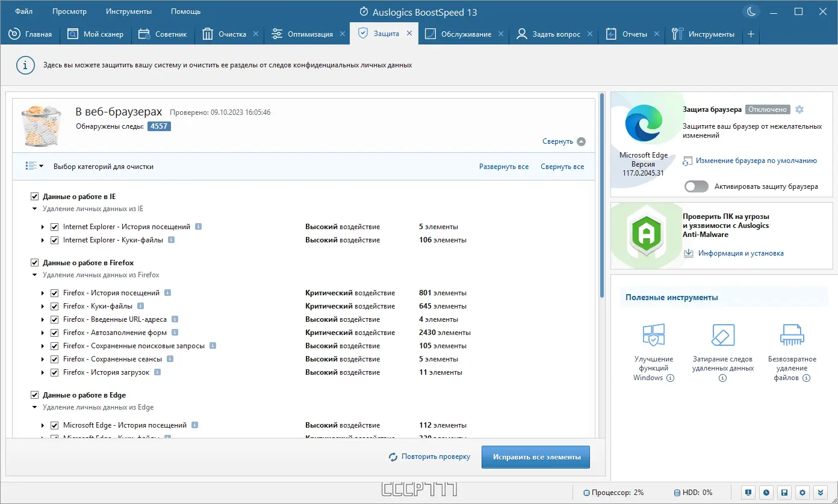Open the file shredder irreversible deletion icon
838x504 pixels.
(x=792, y=336)
